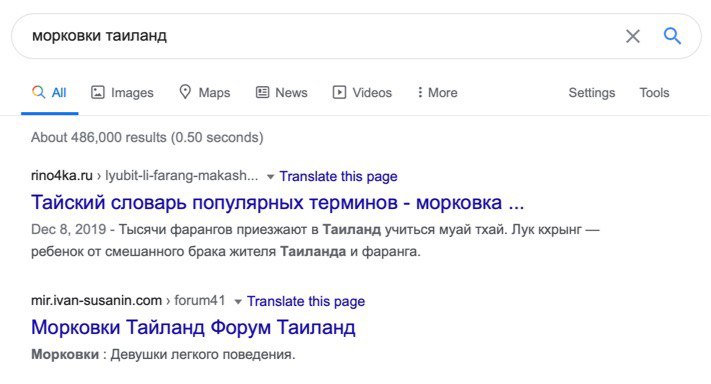The image size is (711, 384).
Task: Open result 'Тайский словарь популярных терминов'
Action: click(x=278, y=203)
